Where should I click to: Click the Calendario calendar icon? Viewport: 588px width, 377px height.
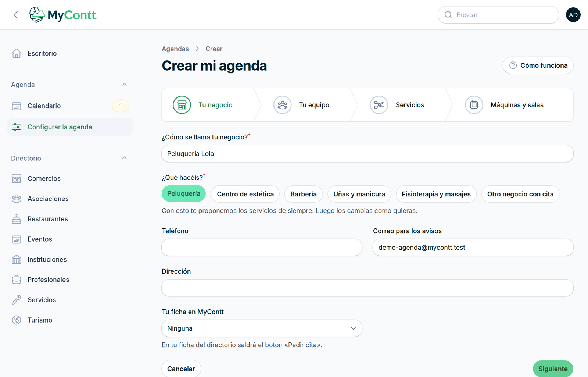(17, 106)
